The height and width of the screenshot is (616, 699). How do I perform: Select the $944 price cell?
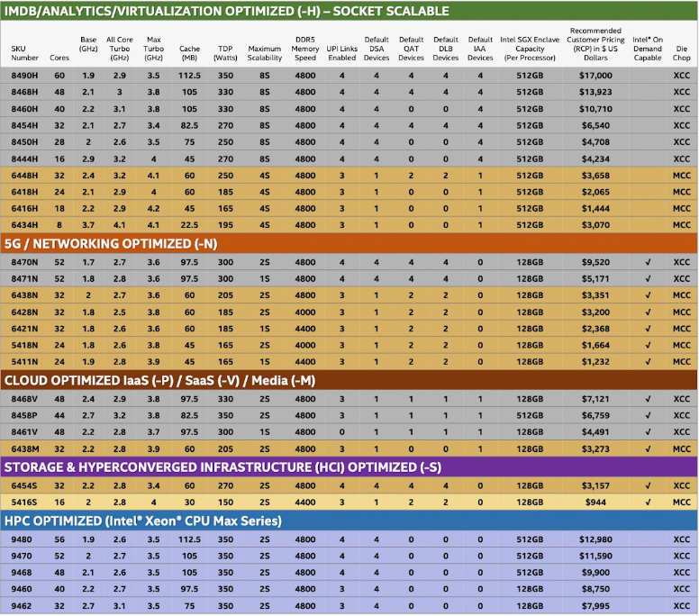point(595,502)
